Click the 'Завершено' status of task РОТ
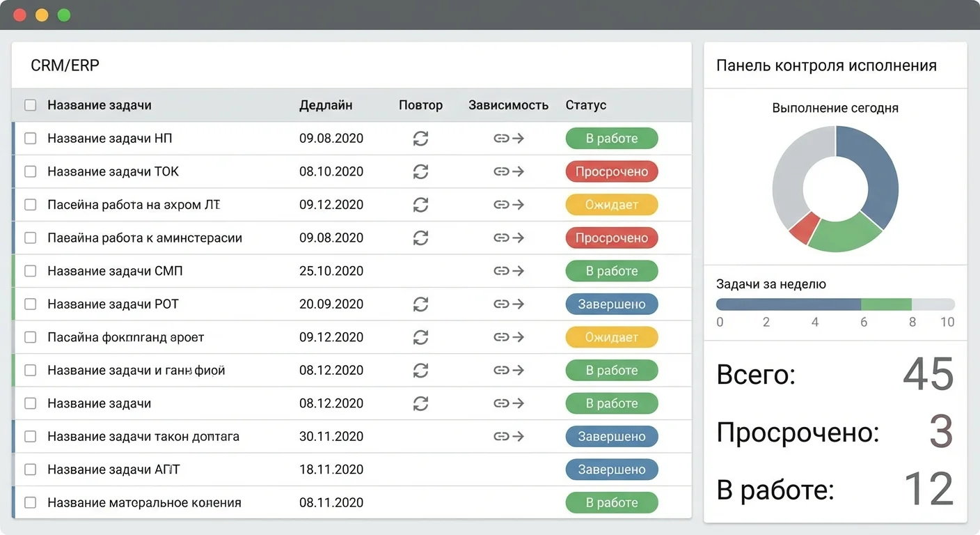The image size is (980, 535). (612, 304)
